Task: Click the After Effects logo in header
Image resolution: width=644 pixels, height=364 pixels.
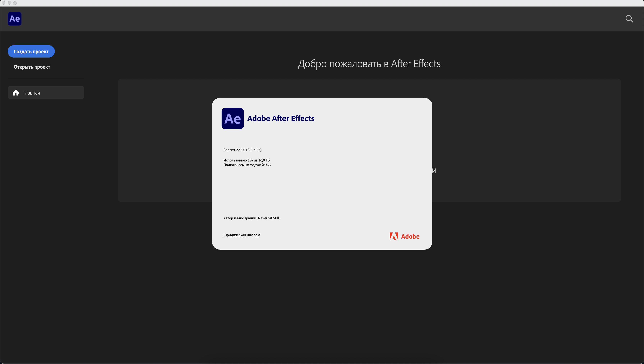Action: [x=15, y=19]
